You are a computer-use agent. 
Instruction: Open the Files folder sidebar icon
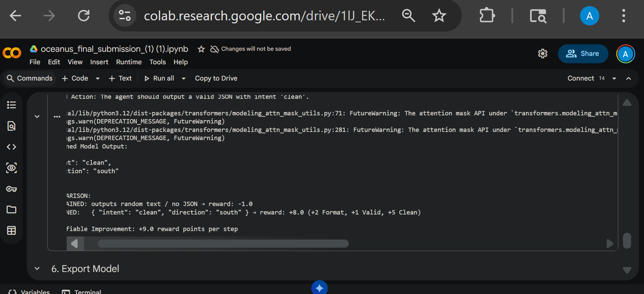[x=12, y=210]
